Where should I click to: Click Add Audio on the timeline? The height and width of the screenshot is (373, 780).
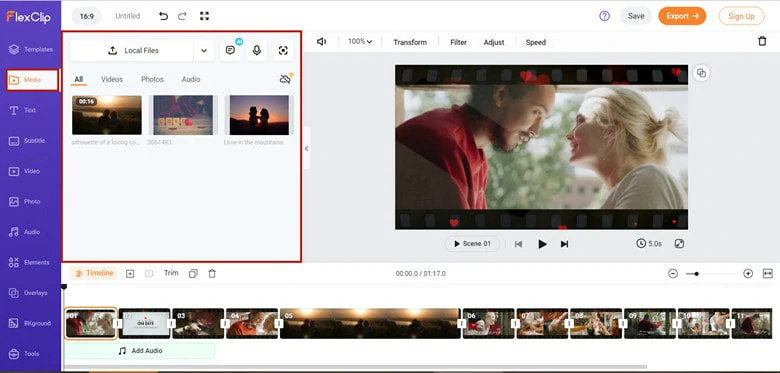(x=140, y=351)
